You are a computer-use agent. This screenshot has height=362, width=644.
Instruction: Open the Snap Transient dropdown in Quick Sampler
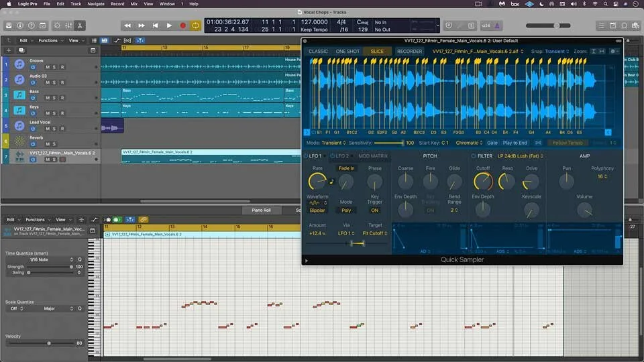pos(557,52)
